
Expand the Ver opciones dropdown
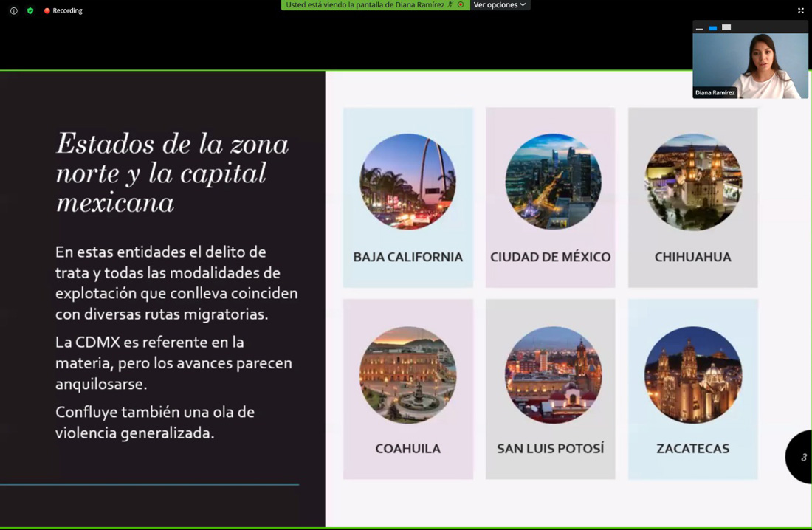(x=500, y=5)
